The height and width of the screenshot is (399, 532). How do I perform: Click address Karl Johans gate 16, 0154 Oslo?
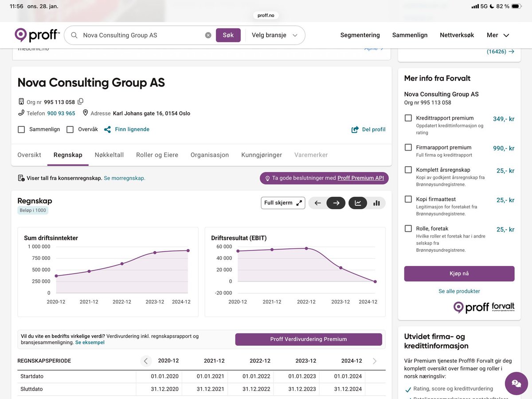click(x=152, y=113)
